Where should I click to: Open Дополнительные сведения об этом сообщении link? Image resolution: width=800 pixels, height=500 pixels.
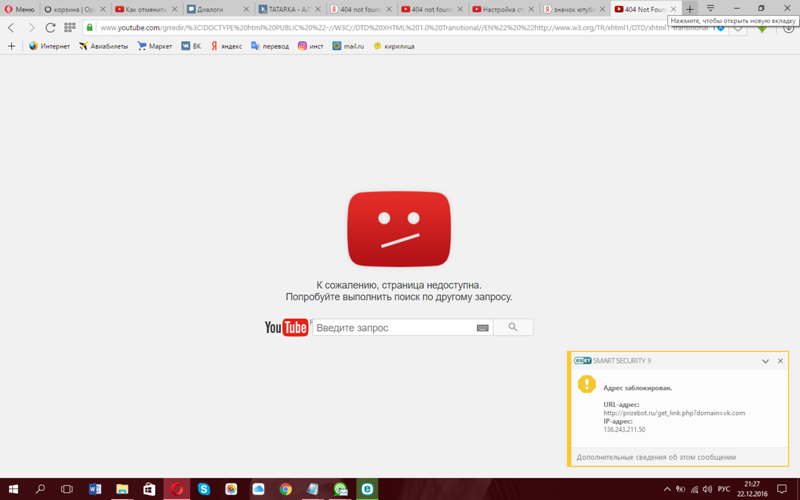pyautogui.click(x=656, y=457)
